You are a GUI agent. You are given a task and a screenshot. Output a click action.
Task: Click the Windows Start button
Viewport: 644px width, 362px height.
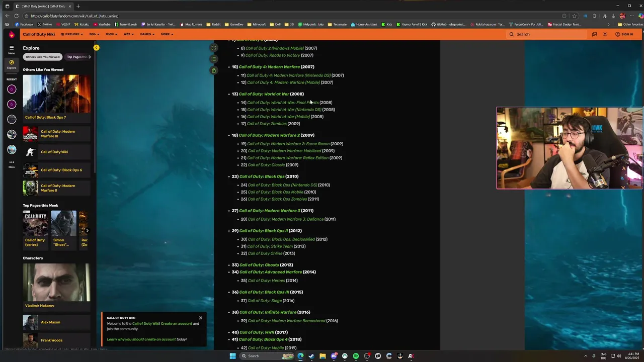(x=232, y=356)
